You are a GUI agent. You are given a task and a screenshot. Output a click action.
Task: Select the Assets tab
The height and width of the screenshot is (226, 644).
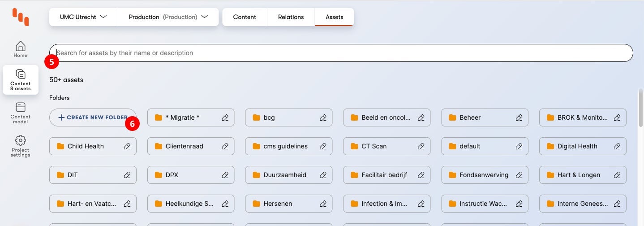[x=334, y=17]
